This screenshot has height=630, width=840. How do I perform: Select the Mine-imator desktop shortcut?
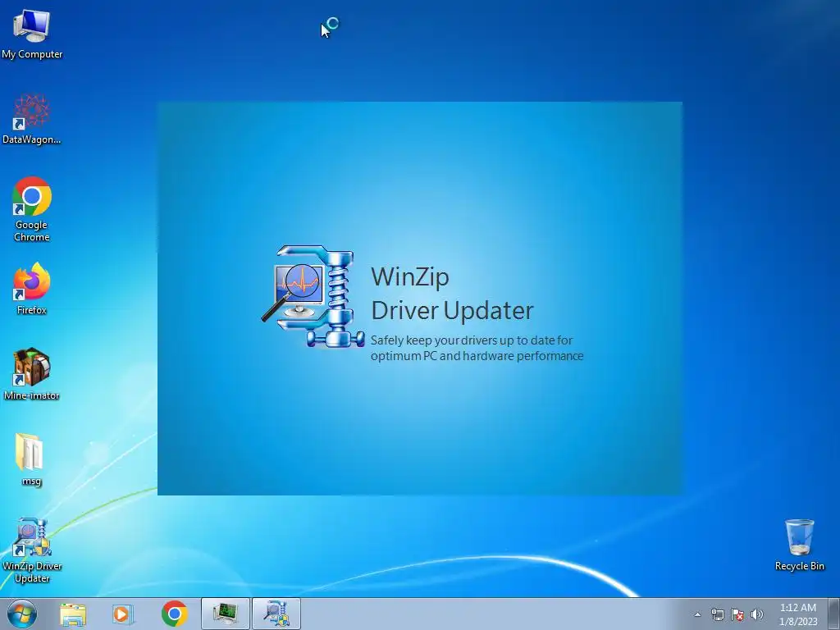[x=32, y=374]
